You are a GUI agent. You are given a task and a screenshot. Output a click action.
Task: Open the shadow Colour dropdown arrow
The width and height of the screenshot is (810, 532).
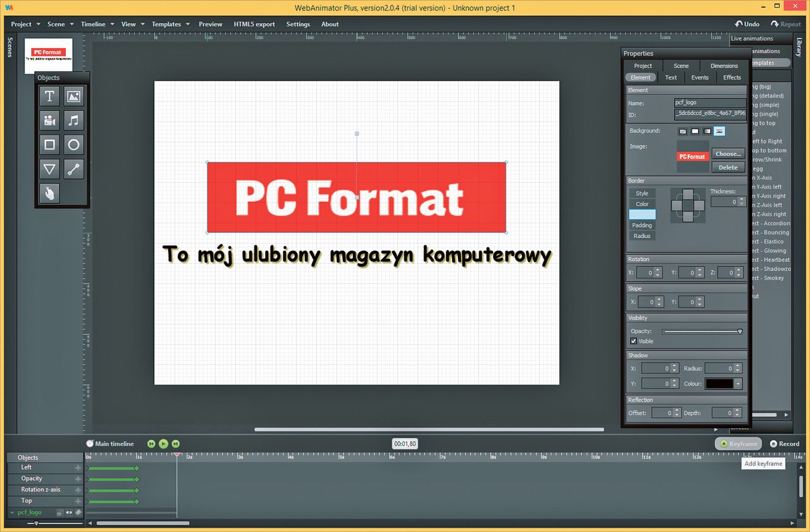738,383
